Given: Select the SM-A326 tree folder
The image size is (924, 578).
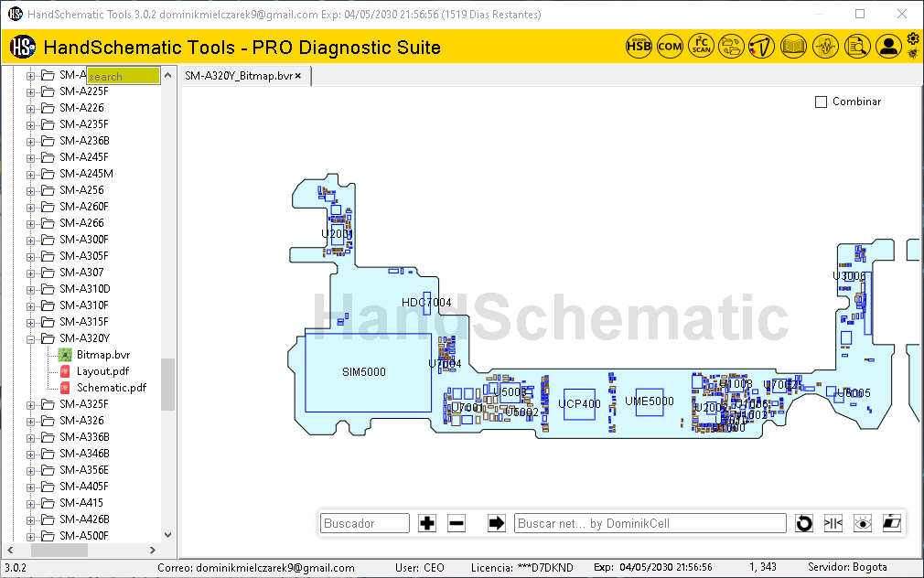Looking at the screenshot, I should [81, 421].
